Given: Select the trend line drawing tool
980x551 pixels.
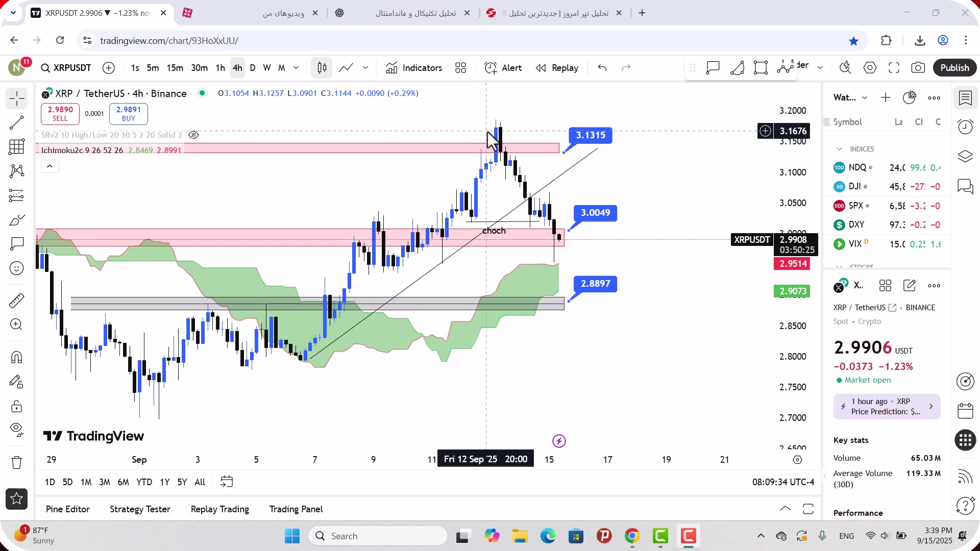Looking at the screenshot, I should pos(16,122).
